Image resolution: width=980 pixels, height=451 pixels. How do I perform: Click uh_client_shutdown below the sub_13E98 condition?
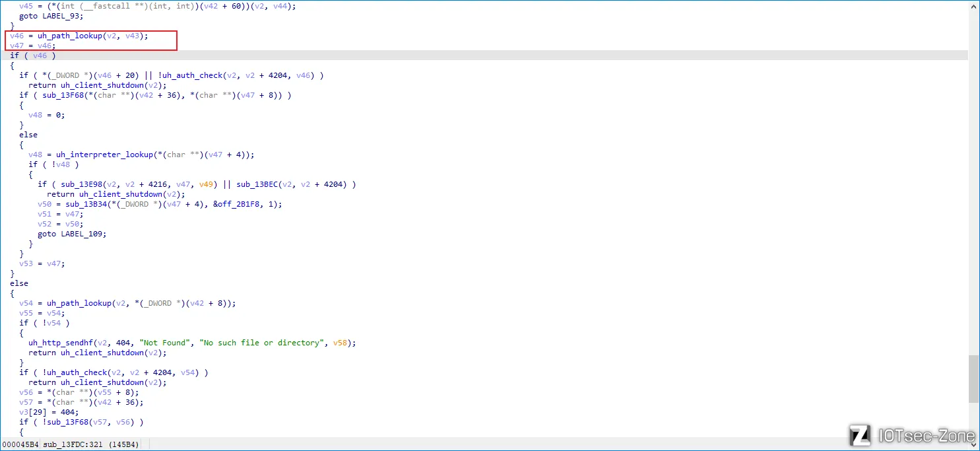coord(121,194)
